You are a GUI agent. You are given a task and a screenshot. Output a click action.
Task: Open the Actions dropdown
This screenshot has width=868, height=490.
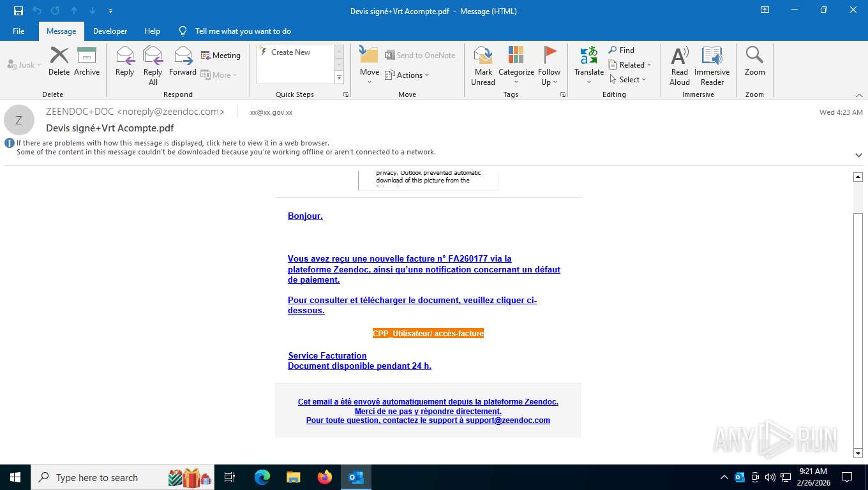[407, 75]
